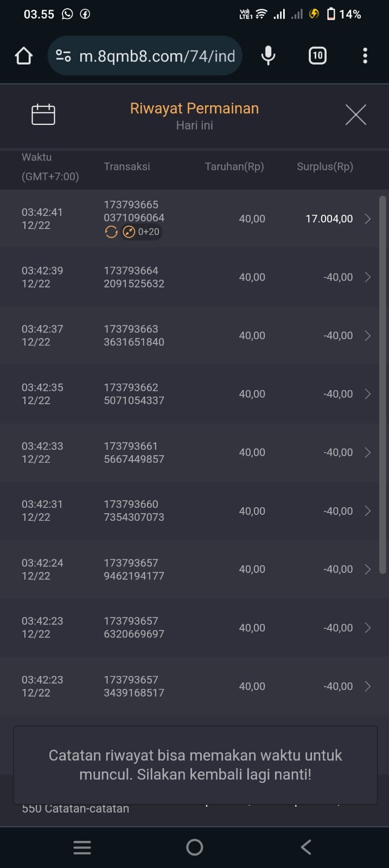Image resolution: width=389 pixels, height=868 pixels.
Task: Tap the orange free spin refresh icon
Action: tap(111, 232)
